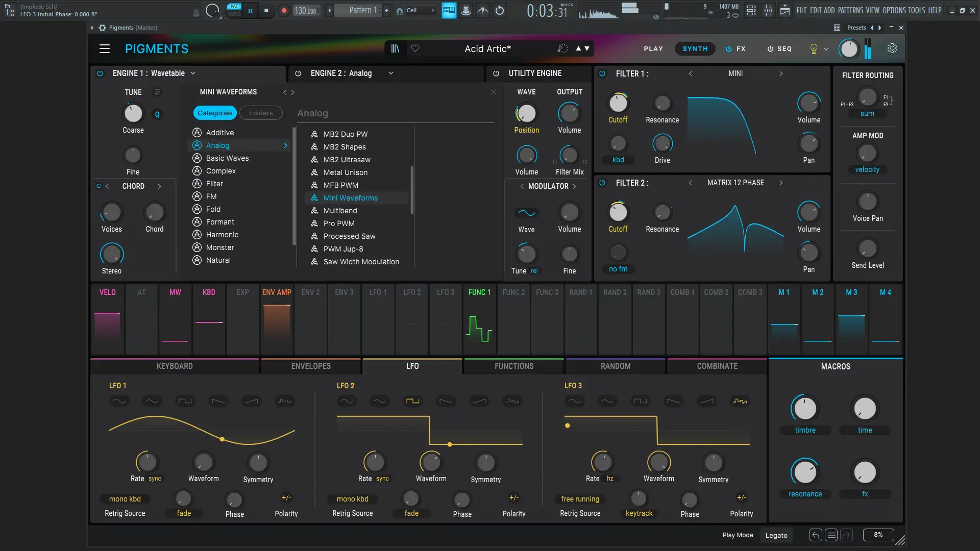The image size is (980, 551).
Task: Toggle Engine 1 power button
Action: click(100, 73)
